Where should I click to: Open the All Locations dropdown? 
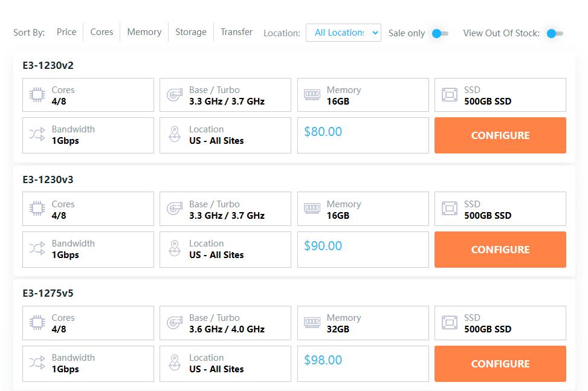pos(343,33)
